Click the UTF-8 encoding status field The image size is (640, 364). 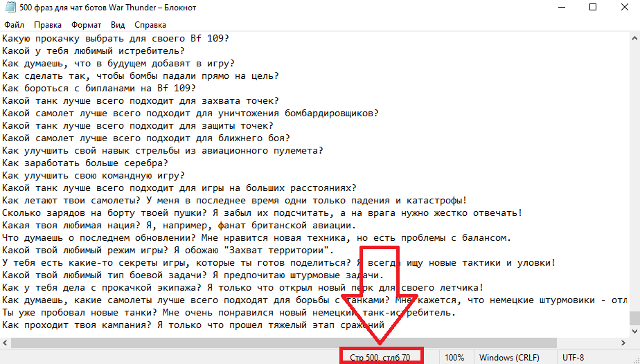573,358
